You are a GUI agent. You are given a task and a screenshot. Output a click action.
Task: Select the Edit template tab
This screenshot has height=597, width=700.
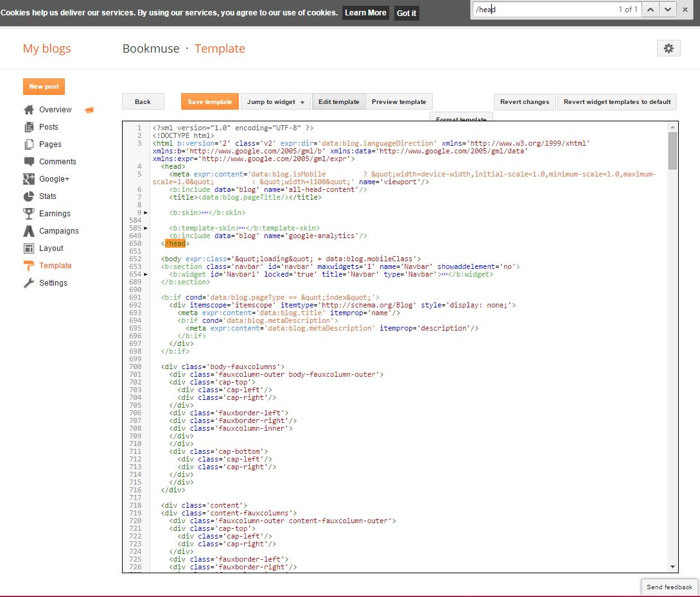[x=339, y=101]
